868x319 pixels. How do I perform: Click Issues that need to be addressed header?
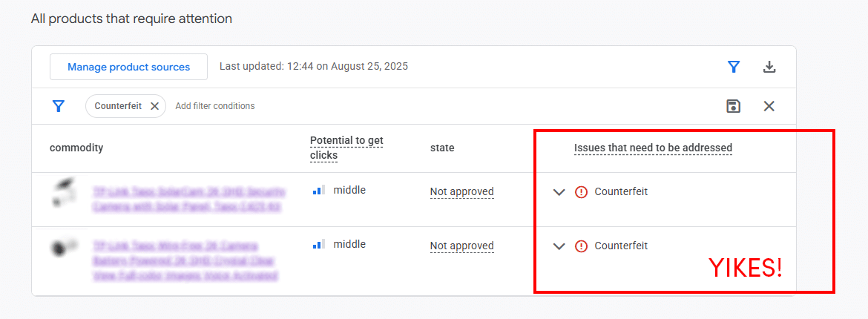(653, 148)
